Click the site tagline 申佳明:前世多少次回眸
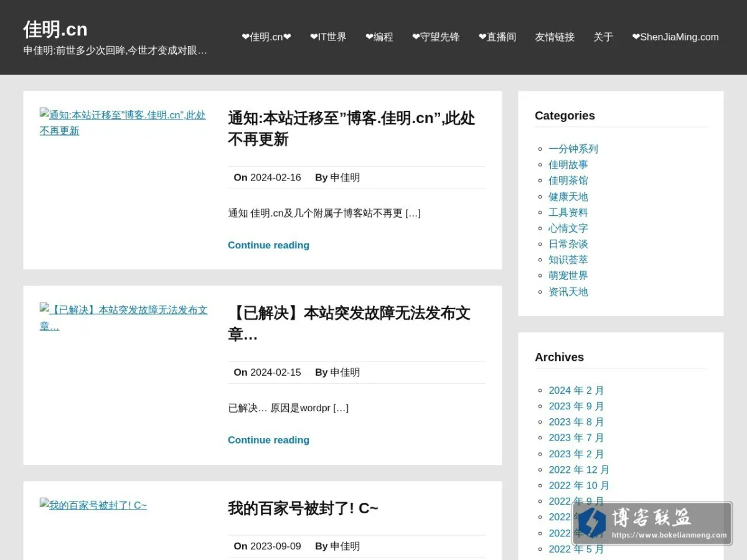This screenshot has width=747, height=560. [x=115, y=50]
